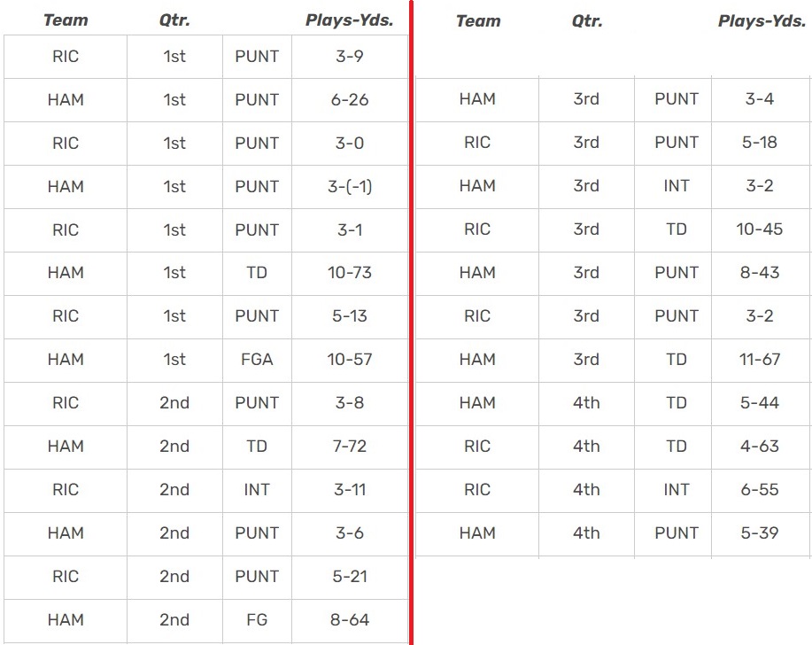Select the 4-63 drive cell
The width and height of the screenshot is (812, 645).
(760, 447)
